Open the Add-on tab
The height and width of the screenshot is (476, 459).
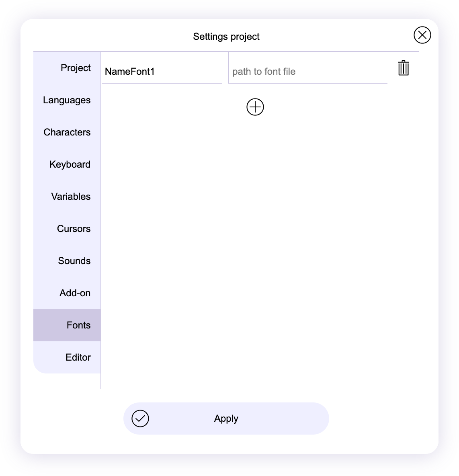pyautogui.click(x=75, y=293)
